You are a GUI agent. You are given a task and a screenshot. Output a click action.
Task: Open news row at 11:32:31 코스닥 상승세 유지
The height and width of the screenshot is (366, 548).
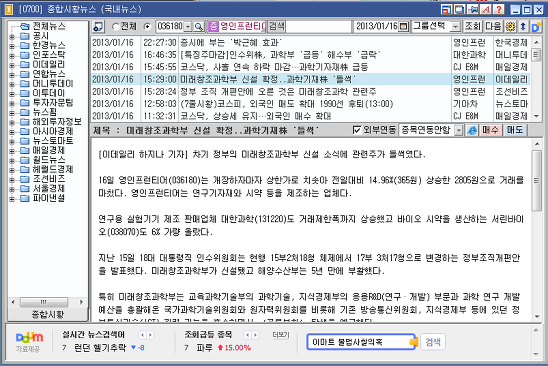311,116
